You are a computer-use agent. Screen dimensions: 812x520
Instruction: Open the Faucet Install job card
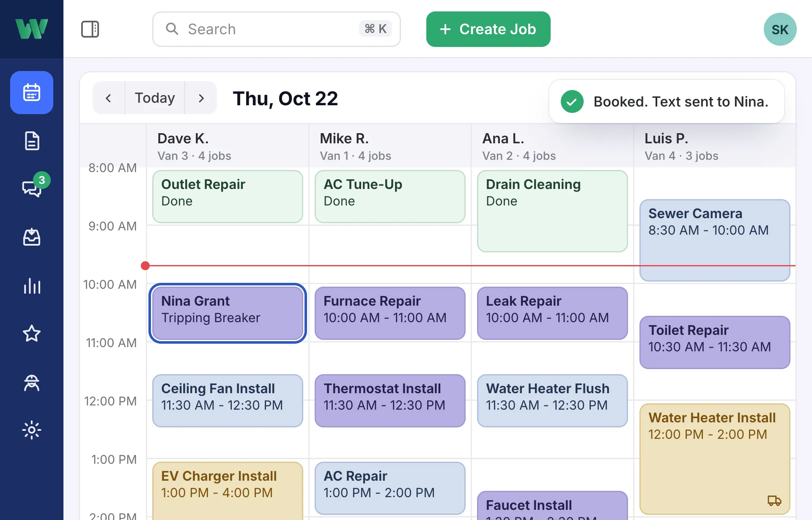[x=552, y=506]
